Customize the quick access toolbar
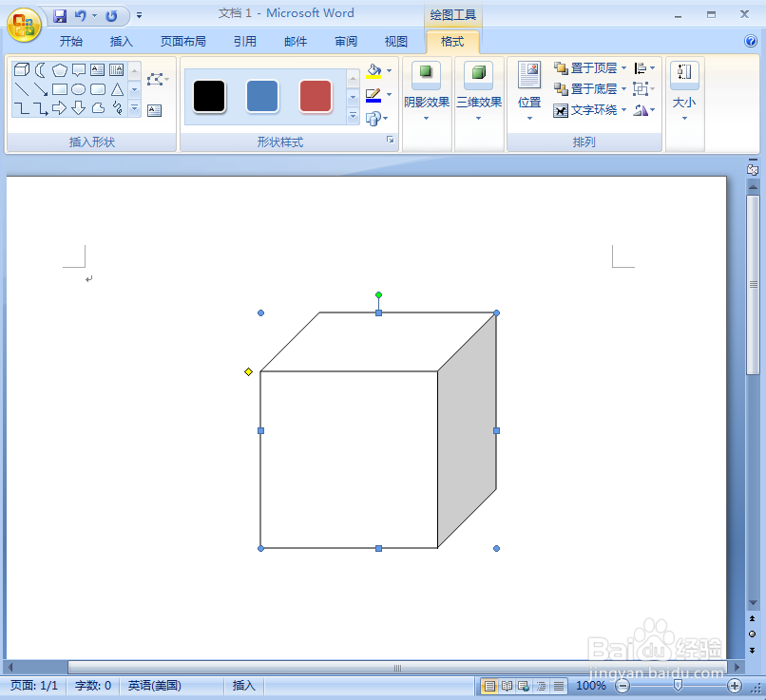Image resolution: width=766 pixels, height=700 pixels. point(139,16)
